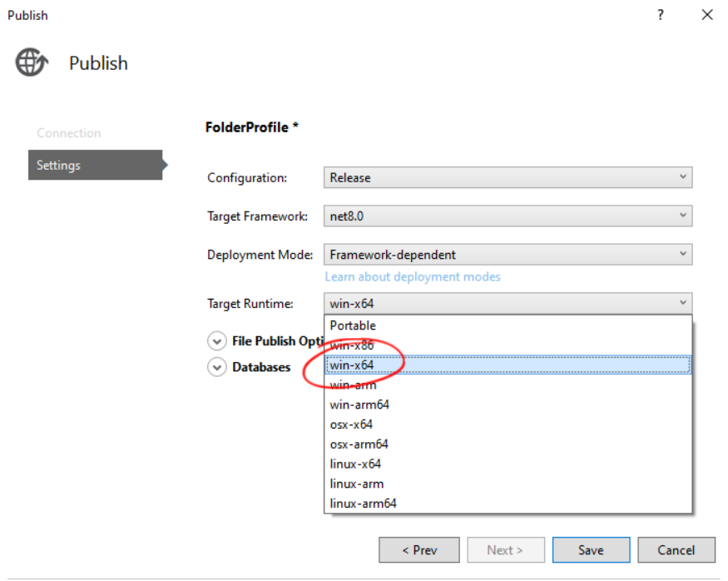
Task: Choose win-arm64 in the runtime list
Action: tap(508, 405)
